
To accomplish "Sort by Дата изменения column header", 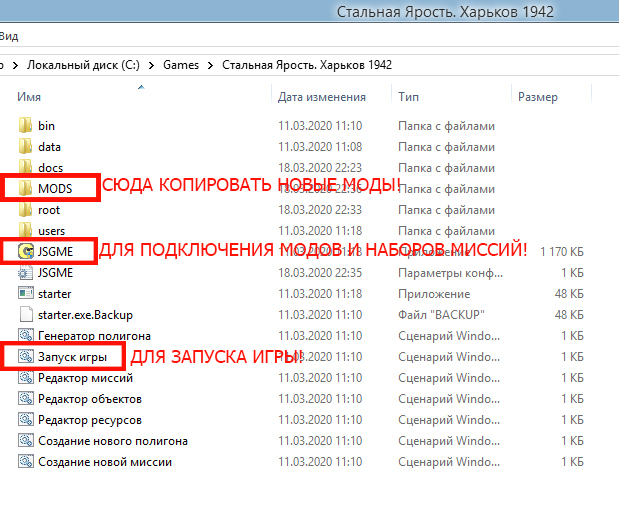I will coord(322,97).
